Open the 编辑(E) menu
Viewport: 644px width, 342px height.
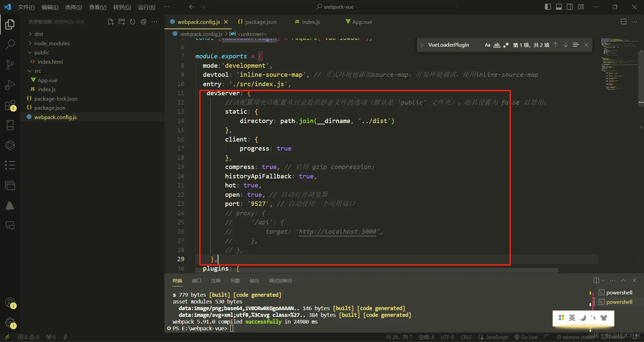click(50, 7)
